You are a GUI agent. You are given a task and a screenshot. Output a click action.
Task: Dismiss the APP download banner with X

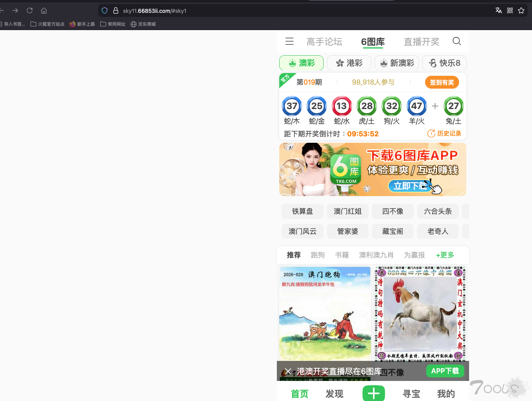click(x=288, y=371)
